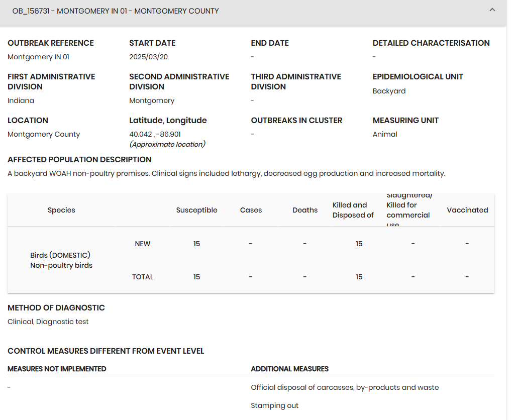Click the Cases column header
Image resolution: width=516 pixels, height=420 pixels.
[x=251, y=210]
